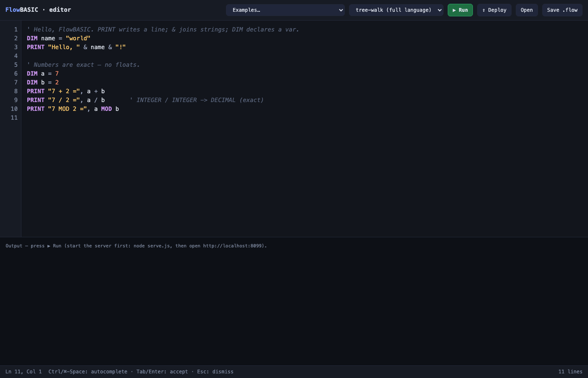Image resolution: width=588 pixels, height=378 pixels.
Task: Click the PRINT "7 / 2 =" statement
Action: (x=66, y=100)
